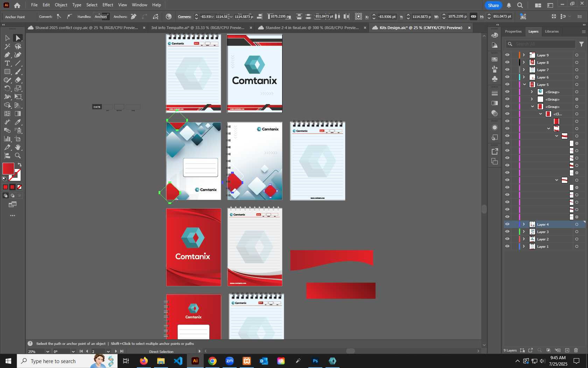
Task: Switch to the Libraries panel tab
Action: [x=552, y=32]
